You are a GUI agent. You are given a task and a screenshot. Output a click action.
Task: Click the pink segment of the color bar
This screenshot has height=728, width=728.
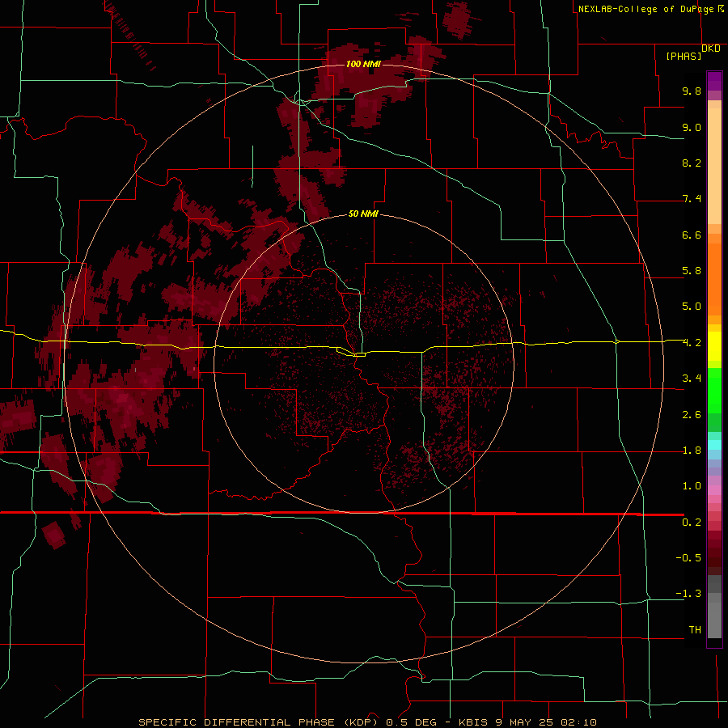click(x=714, y=490)
